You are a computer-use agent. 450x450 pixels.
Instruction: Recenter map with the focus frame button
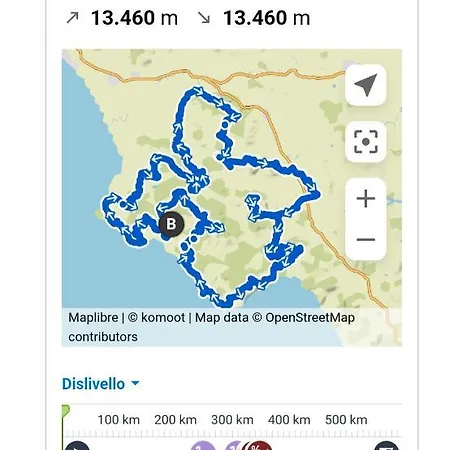[x=366, y=142]
